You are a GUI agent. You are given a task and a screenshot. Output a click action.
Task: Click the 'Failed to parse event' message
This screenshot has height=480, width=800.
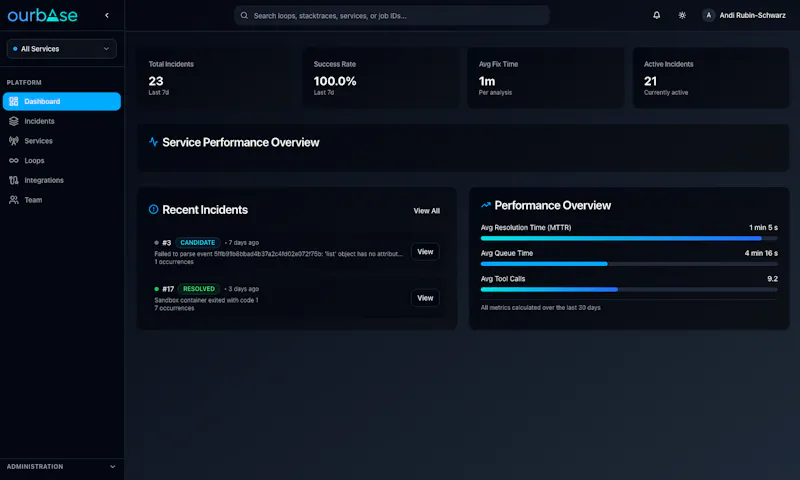(x=279, y=254)
